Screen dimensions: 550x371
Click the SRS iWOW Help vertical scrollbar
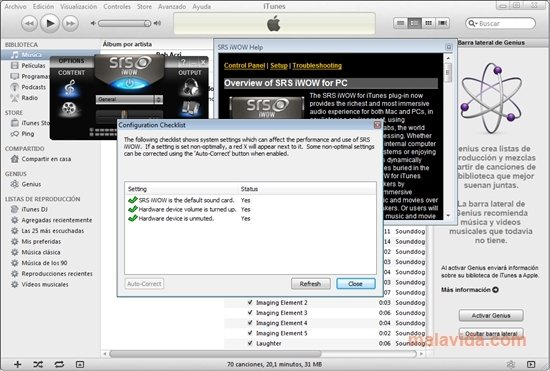448,136
